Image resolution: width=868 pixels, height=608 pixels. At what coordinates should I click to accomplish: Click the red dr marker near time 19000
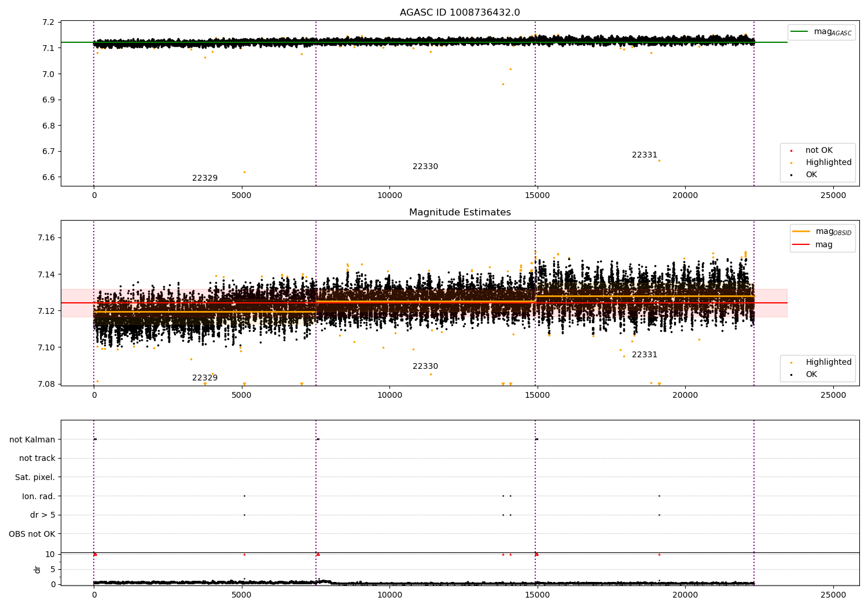pyautogui.click(x=659, y=555)
